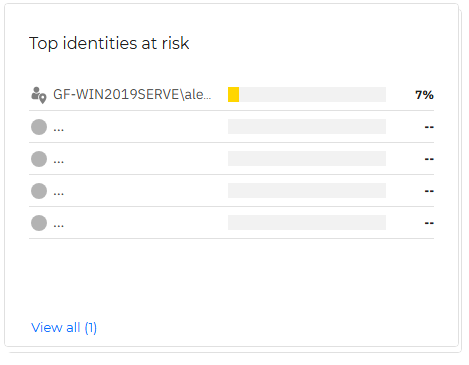Click the empty risk bar in second row
This screenshot has height=365, width=469.
[x=307, y=127]
